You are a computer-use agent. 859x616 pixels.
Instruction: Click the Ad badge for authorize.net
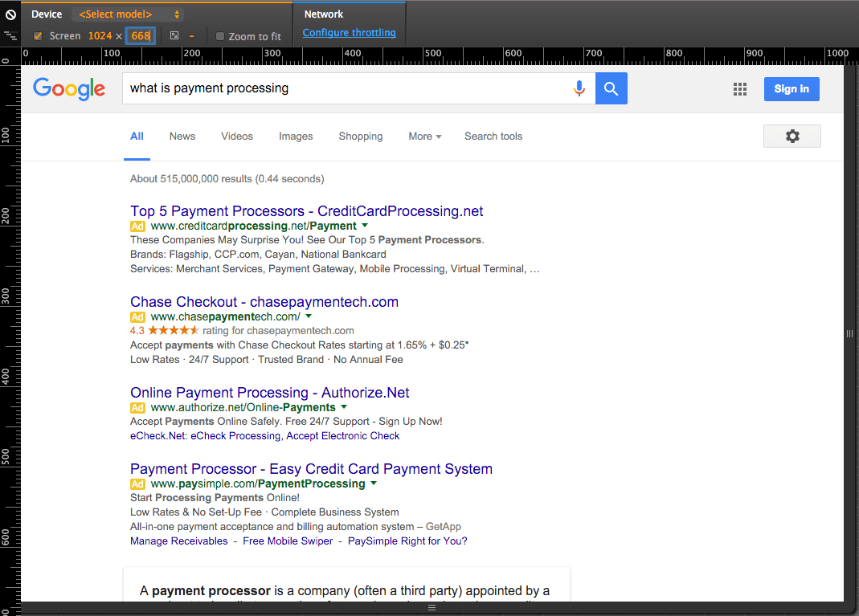tap(137, 408)
